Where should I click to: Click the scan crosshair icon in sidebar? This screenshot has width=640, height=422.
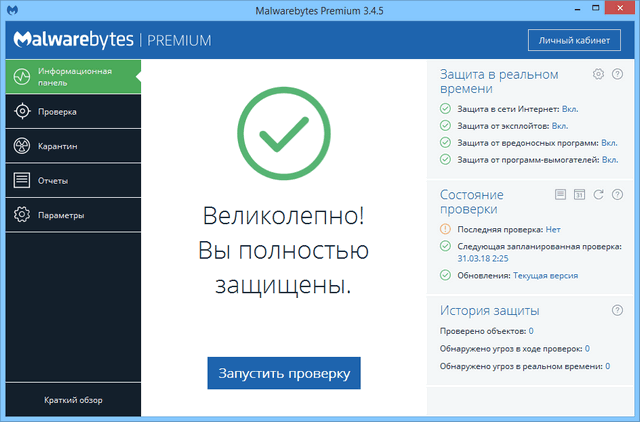[x=22, y=111]
